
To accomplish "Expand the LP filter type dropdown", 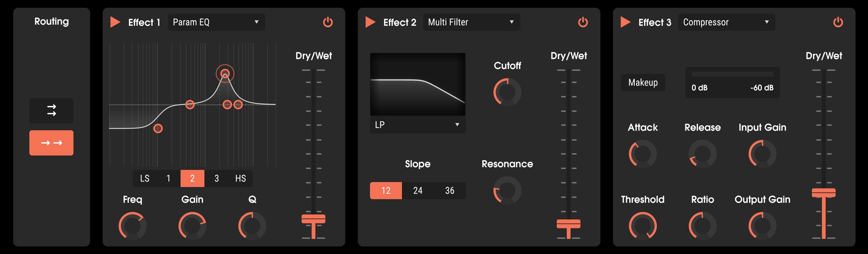I will tap(417, 125).
